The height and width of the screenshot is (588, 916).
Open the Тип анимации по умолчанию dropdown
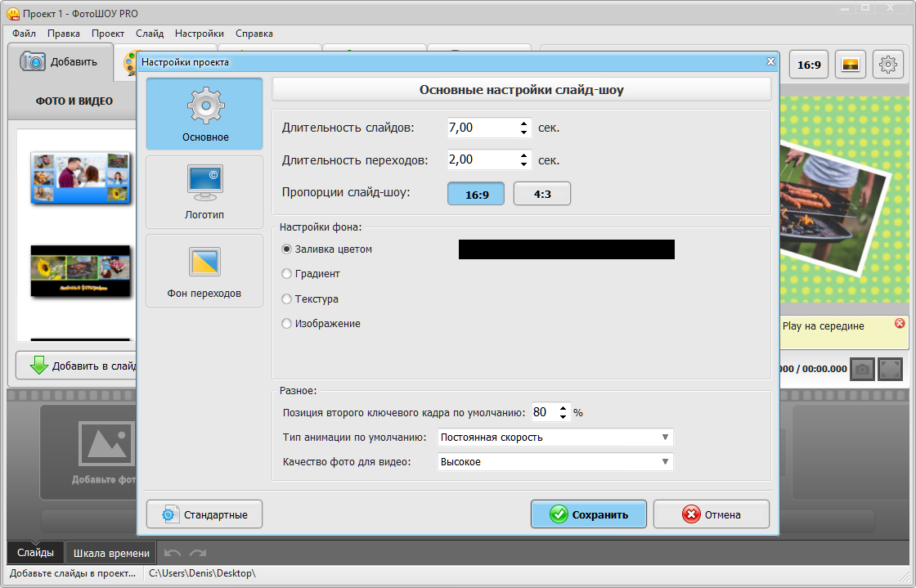[555, 438]
